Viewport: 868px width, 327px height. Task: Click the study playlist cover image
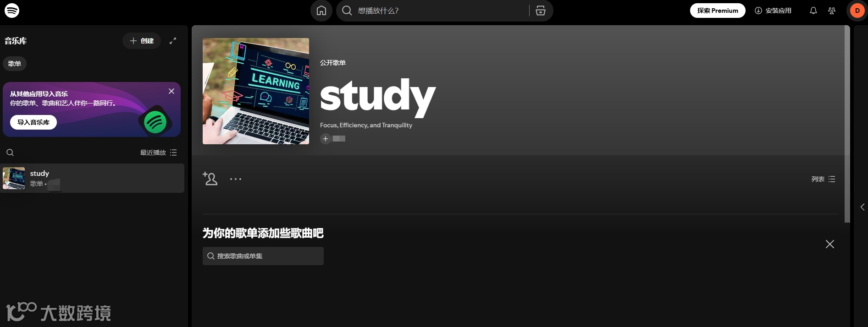256,91
